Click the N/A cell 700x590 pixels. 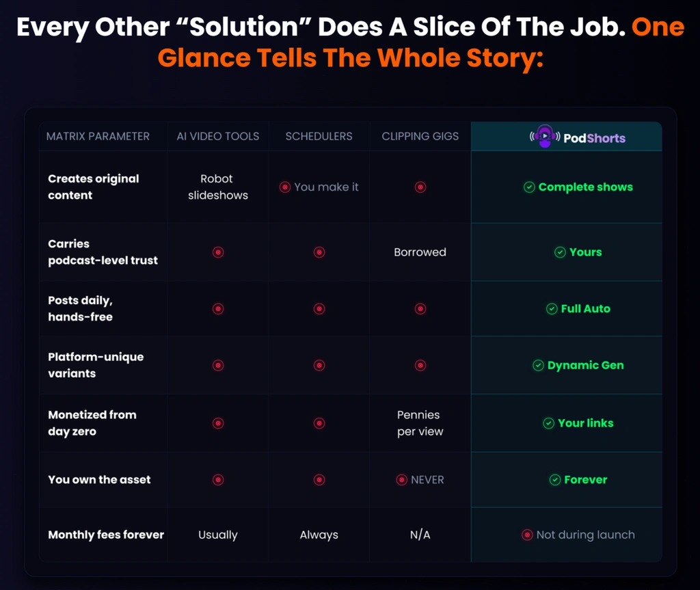click(420, 535)
